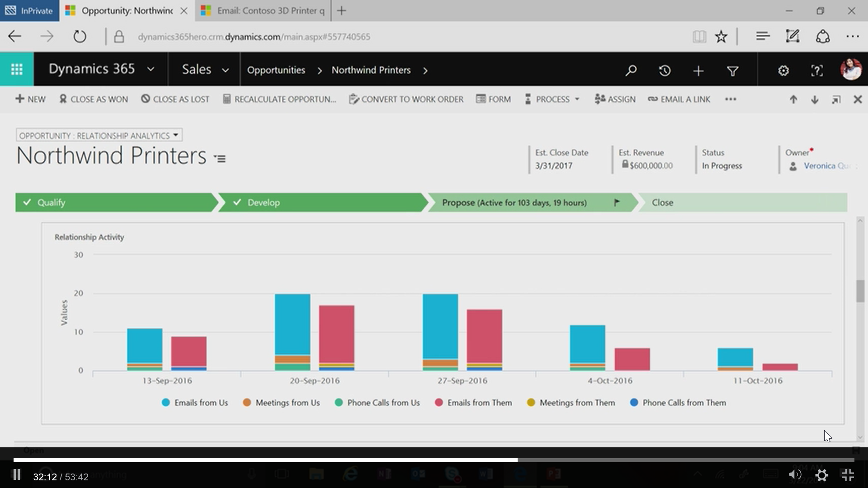Click the flag icon on Propose stage
868x488 pixels.
pyautogui.click(x=617, y=202)
